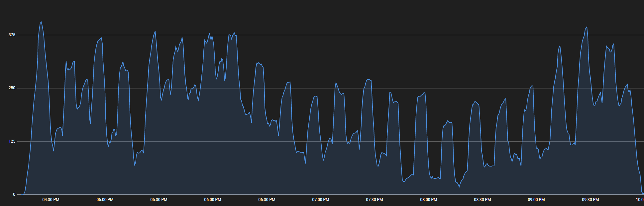Viewport: 644px width, 206px height.
Task: Click the 0 label at the y-axis base
Action: pos(14,194)
